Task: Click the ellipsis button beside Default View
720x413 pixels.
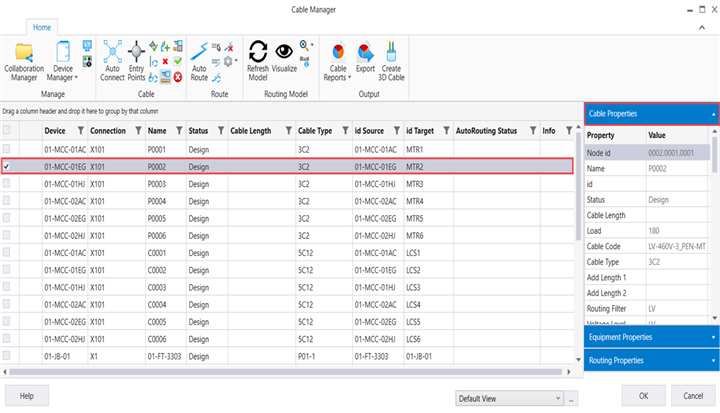Action: tap(571, 399)
